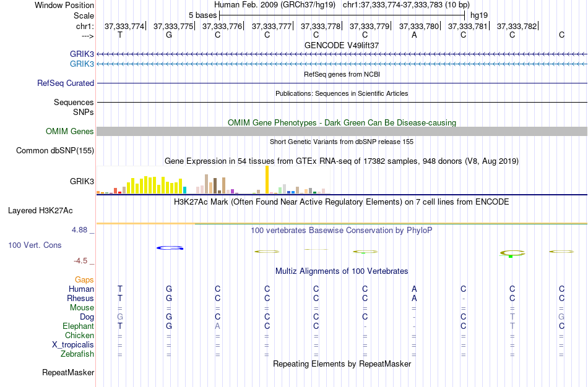588x387 pixels.
Task: Open the 100 Vert. Cons track label
Action: pos(35,245)
